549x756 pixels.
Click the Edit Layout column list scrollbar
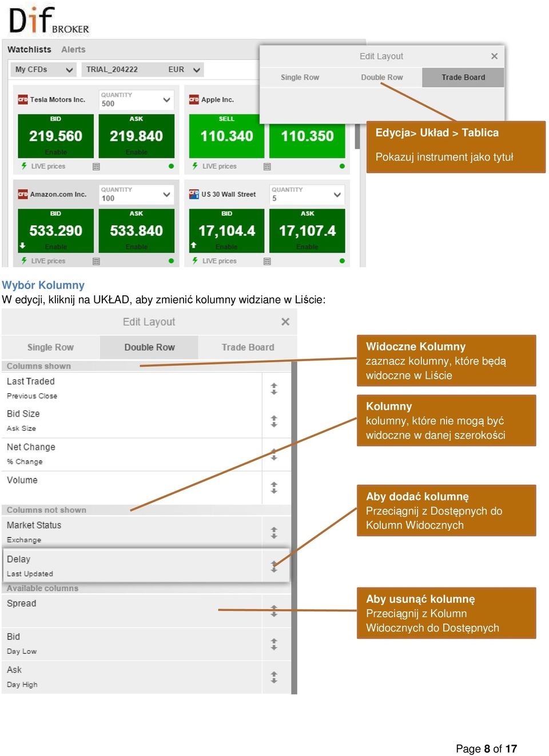click(x=294, y=528)
